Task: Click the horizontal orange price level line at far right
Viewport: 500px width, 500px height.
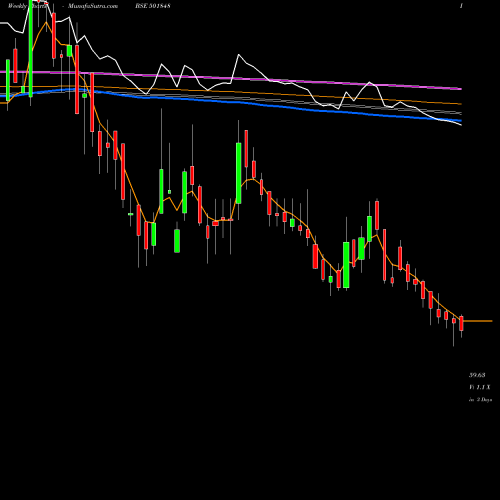Action: (478, 321)
